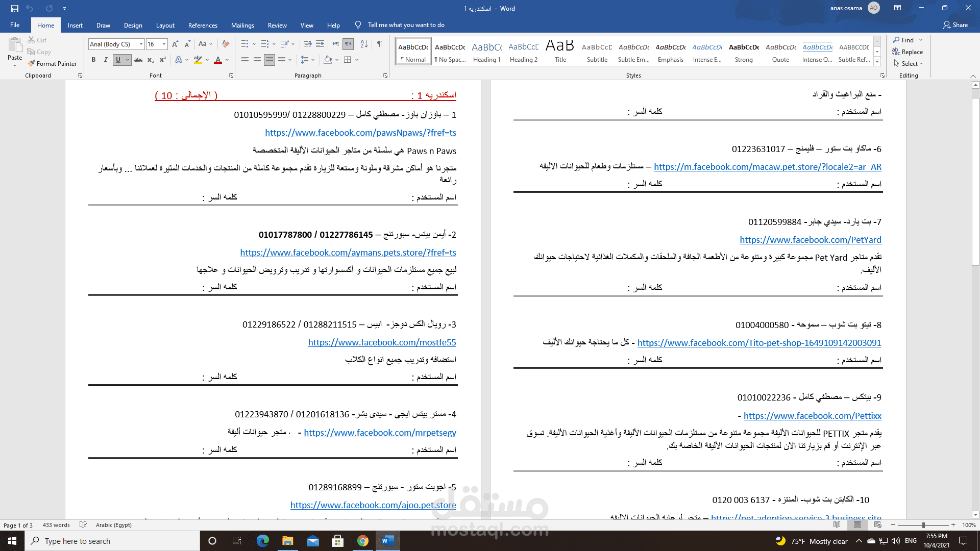The height and width of the screenshot is (551, 980).
Task: Apply strikethrough formatting
Action: click(x=138, y=60)
